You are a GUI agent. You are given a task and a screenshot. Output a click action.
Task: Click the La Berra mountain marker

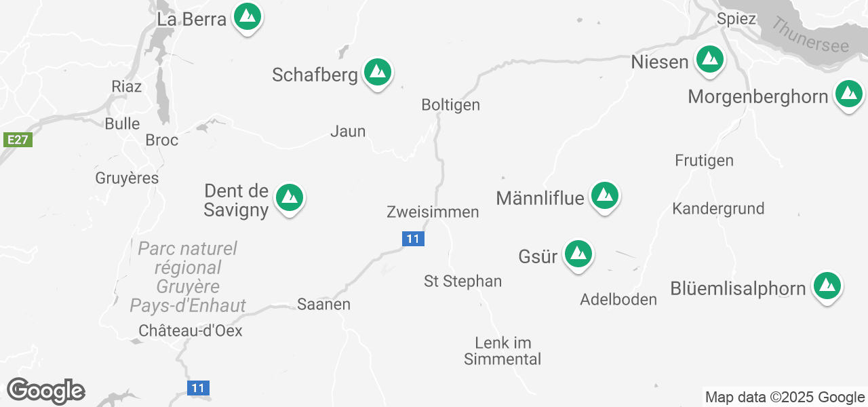(x=248, y=18)
